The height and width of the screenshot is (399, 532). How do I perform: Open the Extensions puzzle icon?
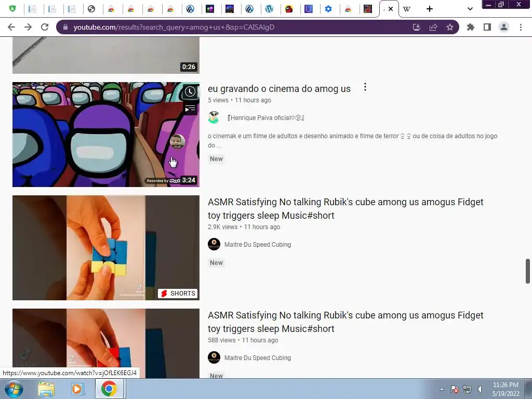tap(471, 27)
